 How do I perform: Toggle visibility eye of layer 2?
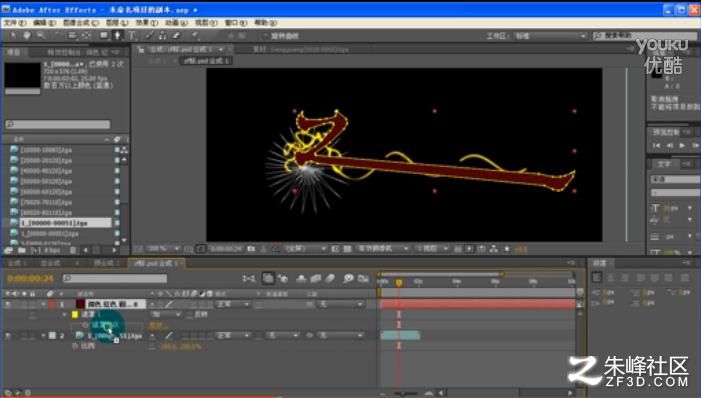point(8,335)
